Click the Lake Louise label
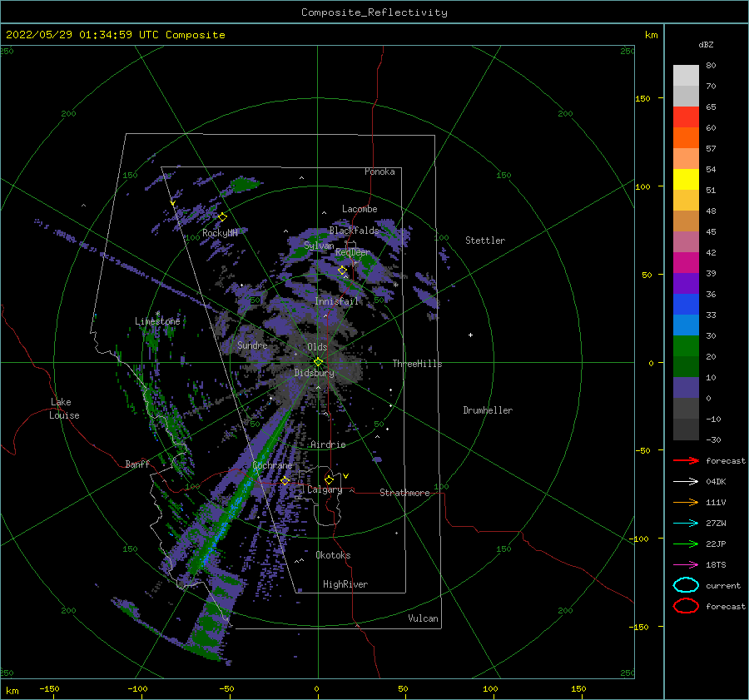749x700 pixels. tap(64, 409)
